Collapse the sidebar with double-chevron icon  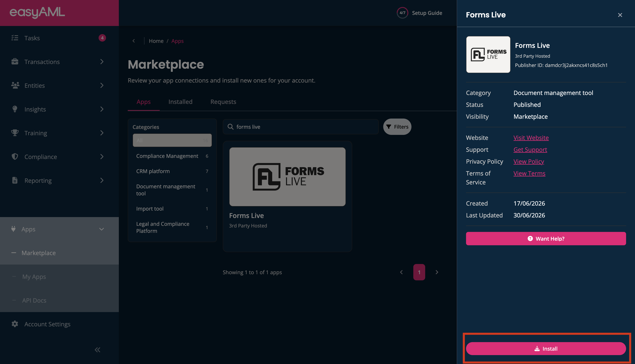coord(97,350)
